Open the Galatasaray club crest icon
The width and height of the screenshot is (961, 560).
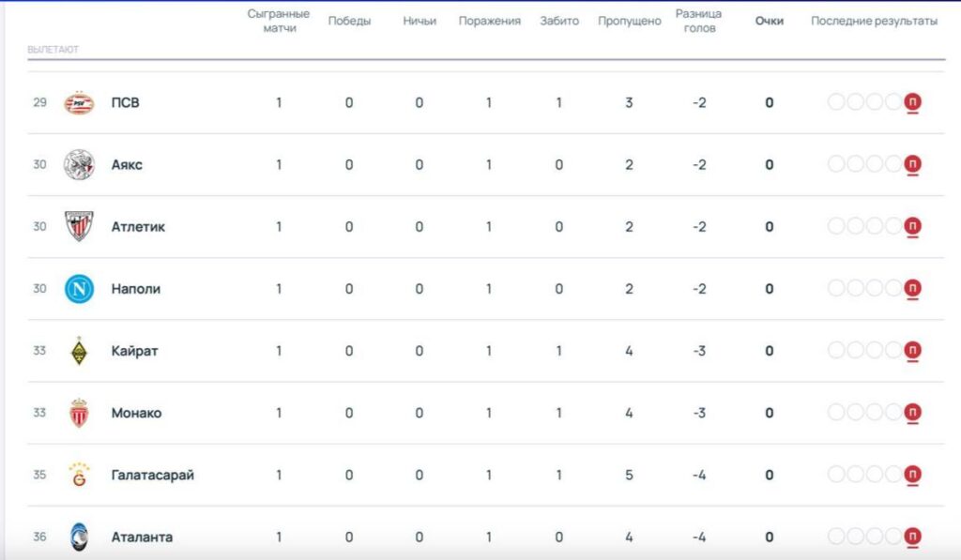(x=79, y=475)
